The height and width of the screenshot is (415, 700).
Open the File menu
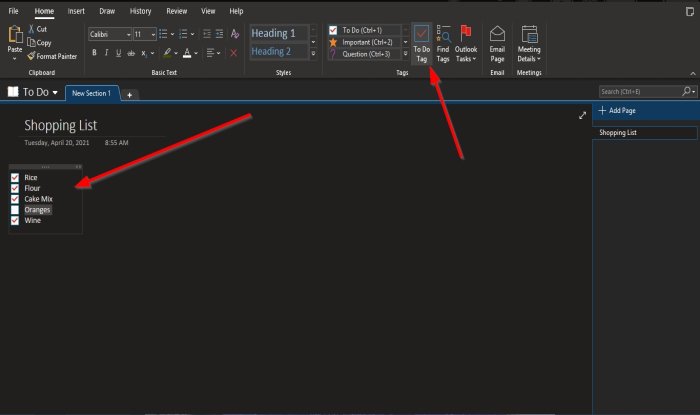13,11
